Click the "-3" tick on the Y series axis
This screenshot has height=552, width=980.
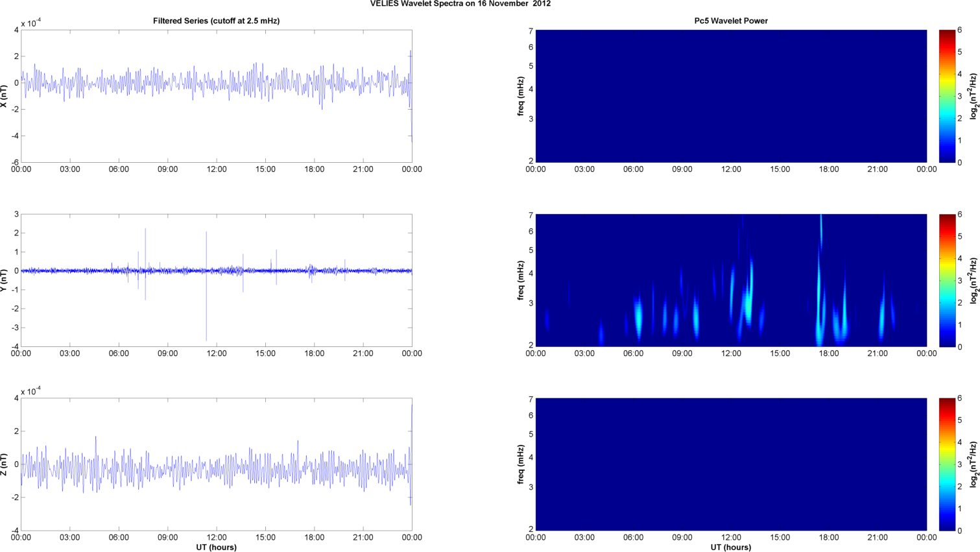click(x=15, y=328)
